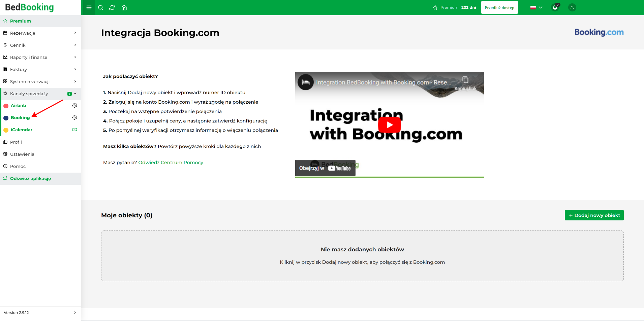Go to home via house icon
644x321 pixels.
coord(124,7)
